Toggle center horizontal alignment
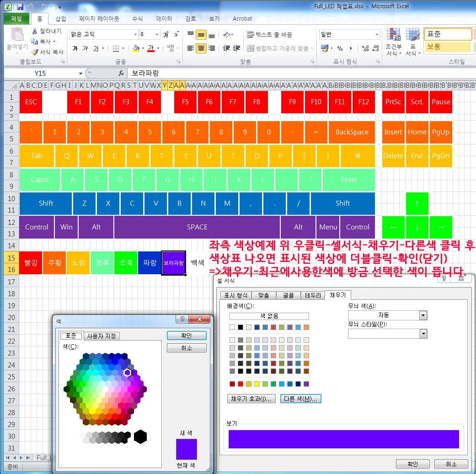 click(x=201, y=48)
